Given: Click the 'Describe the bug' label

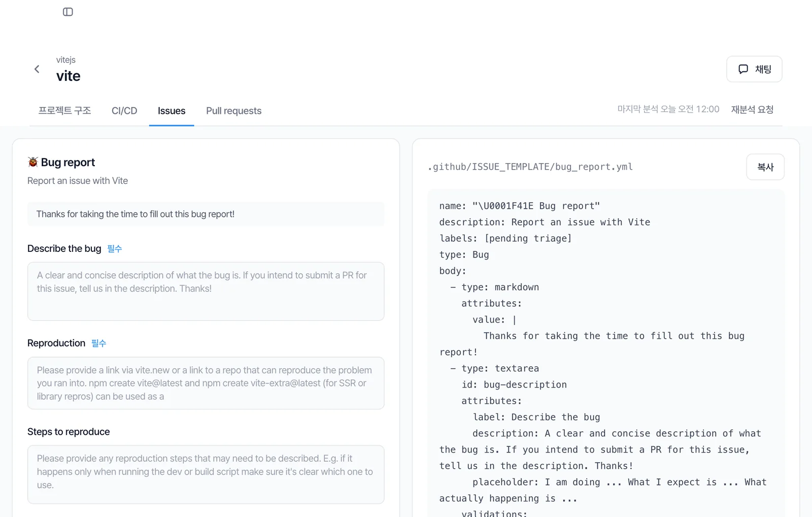Looking at the screenshot, I should pos(64,248).
